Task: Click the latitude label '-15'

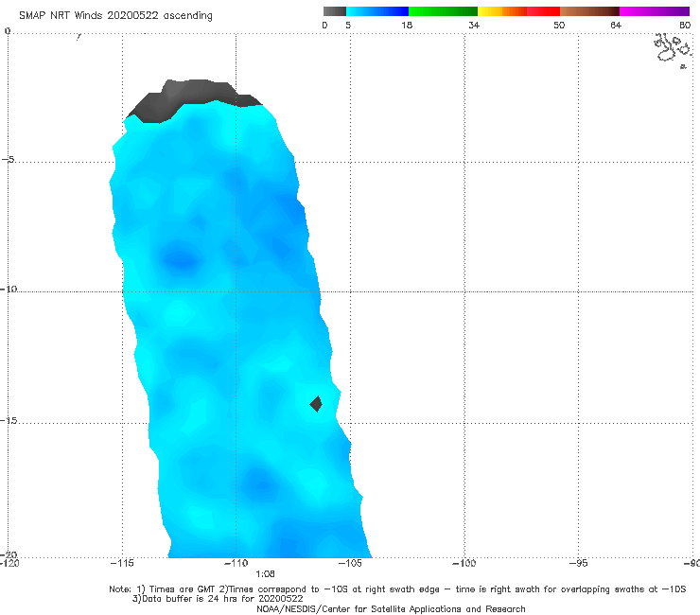Action: (9, 420)
